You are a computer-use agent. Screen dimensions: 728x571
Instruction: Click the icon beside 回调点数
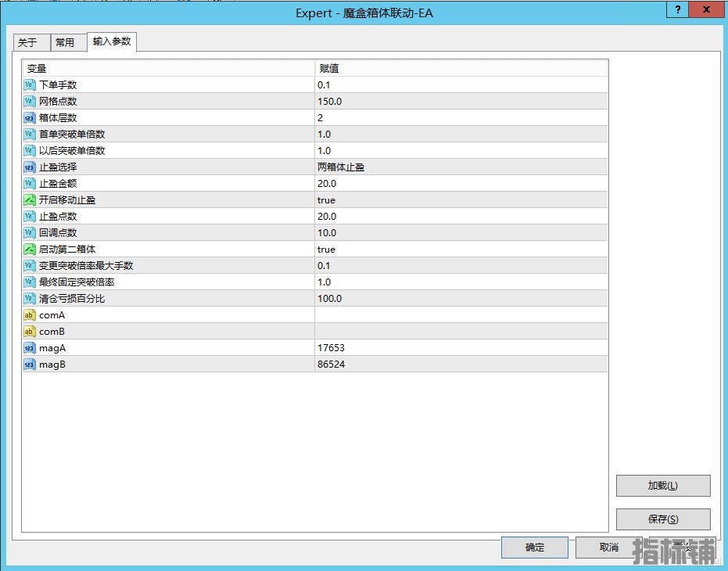29,233
